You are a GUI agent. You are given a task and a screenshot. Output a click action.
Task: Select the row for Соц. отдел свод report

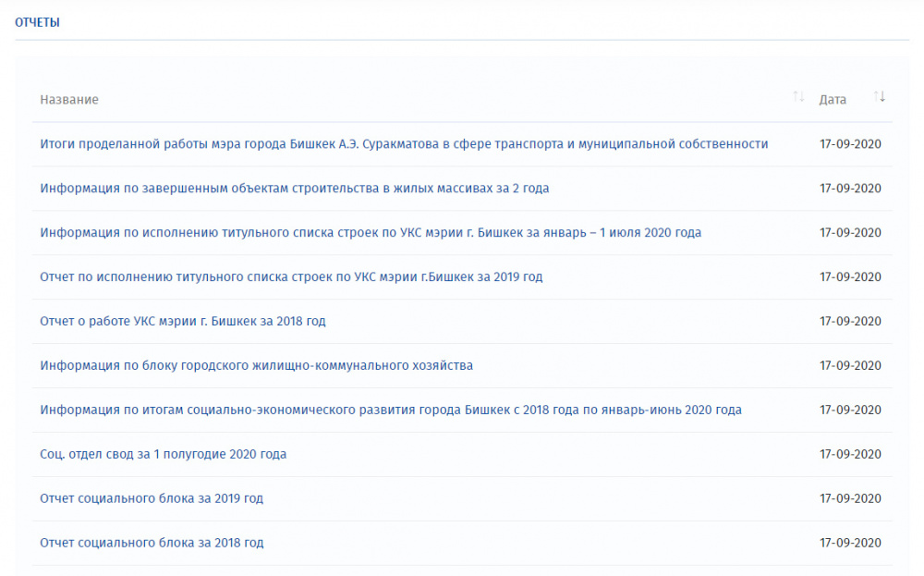pos(462,454)
